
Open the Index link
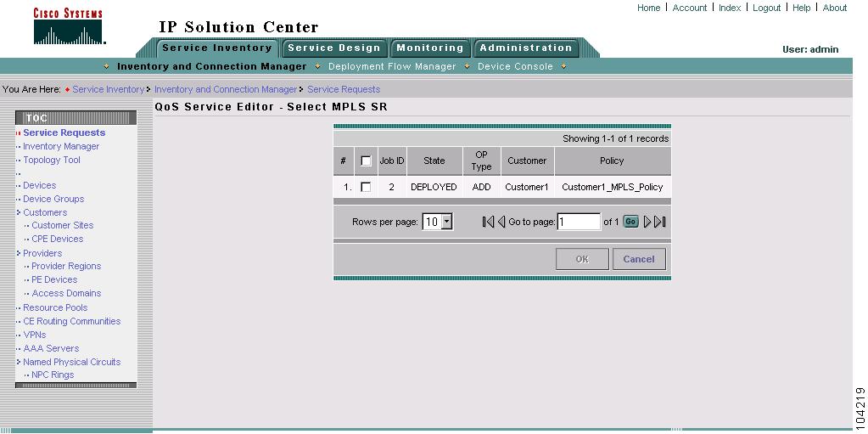(730, 8)
